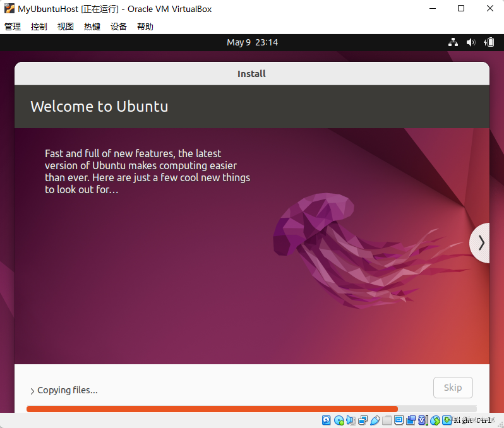Maximize the VirtualBox window

tap(461, 8)
